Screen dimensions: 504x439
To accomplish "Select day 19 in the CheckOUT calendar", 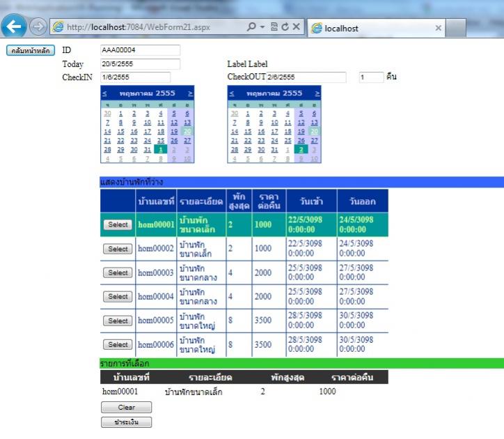I will coord(301,131).
